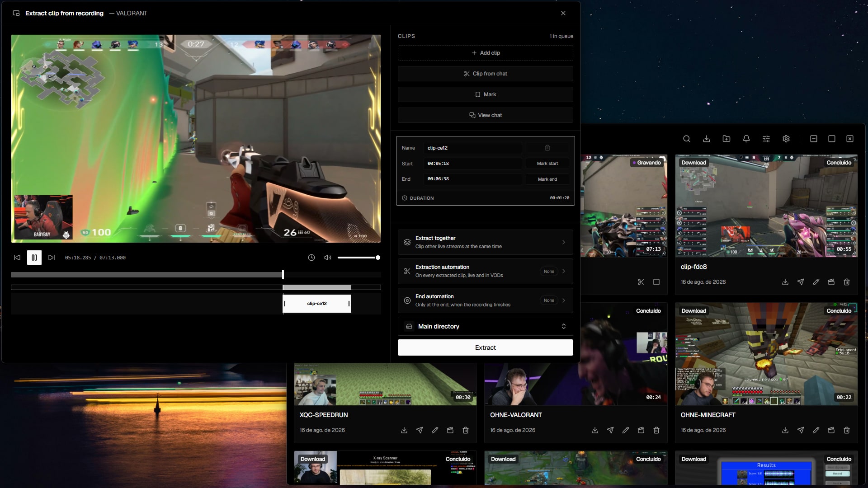
Task: Delete clip-ce12 using the trash icon
Action: click(x=547, y=148)
